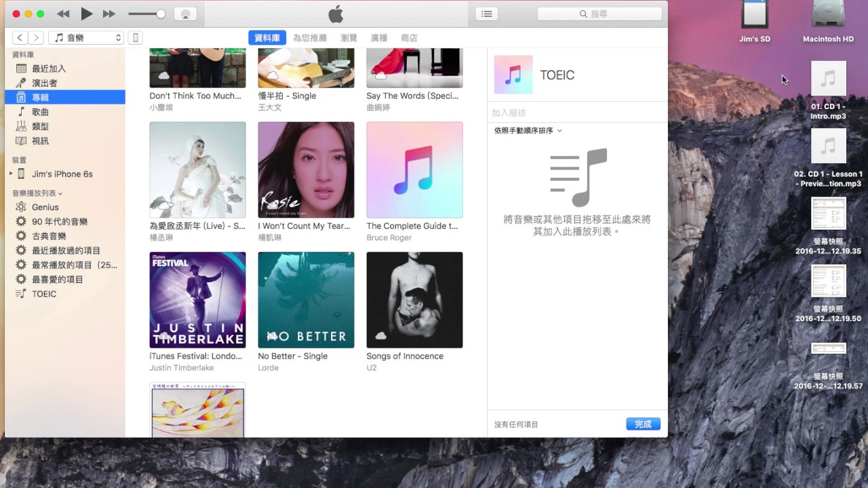Click the volume slider knob
The height and width of the screenshot is (488, 868).
(x=161, y=14)
